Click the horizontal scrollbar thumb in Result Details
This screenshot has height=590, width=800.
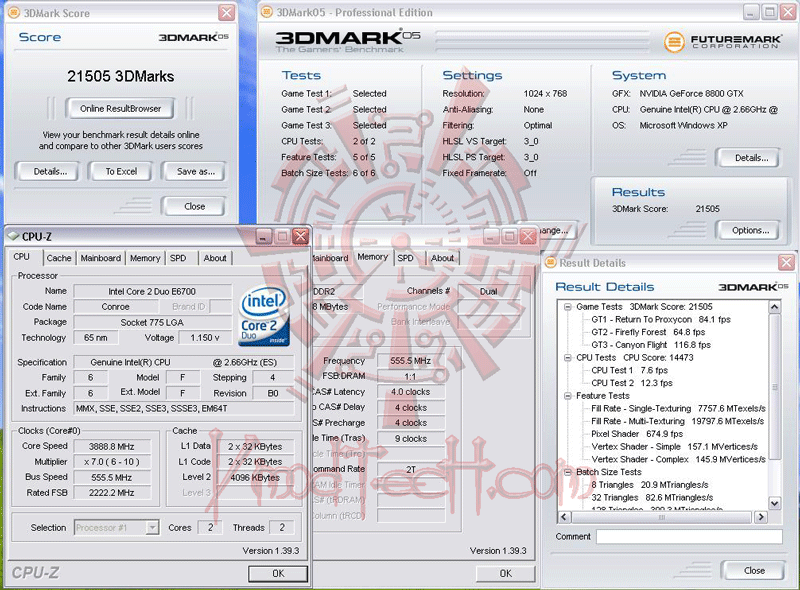point(662,517)
